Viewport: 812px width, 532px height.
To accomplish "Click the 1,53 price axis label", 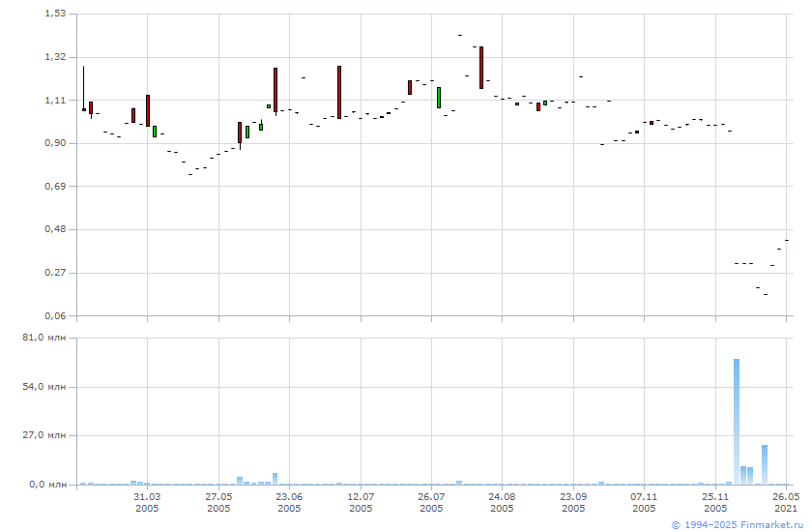I will point(55,14).
